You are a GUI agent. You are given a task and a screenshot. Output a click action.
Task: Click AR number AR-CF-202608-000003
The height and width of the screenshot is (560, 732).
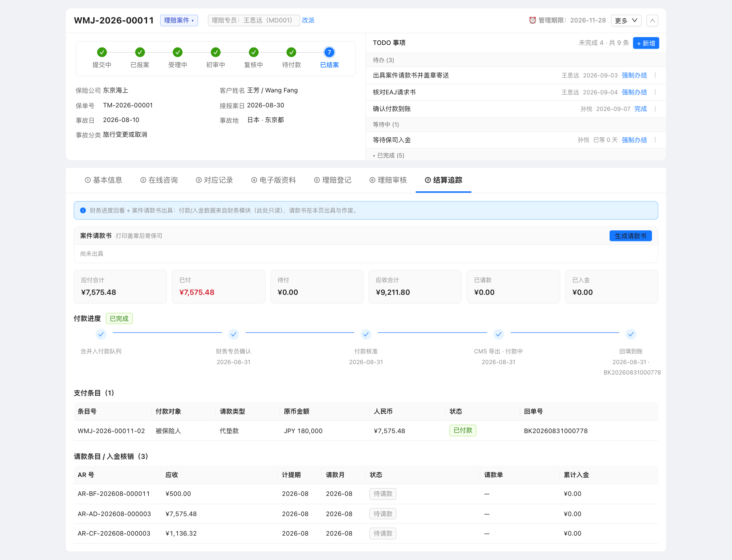pyautogui.click(x=114, y=534)
